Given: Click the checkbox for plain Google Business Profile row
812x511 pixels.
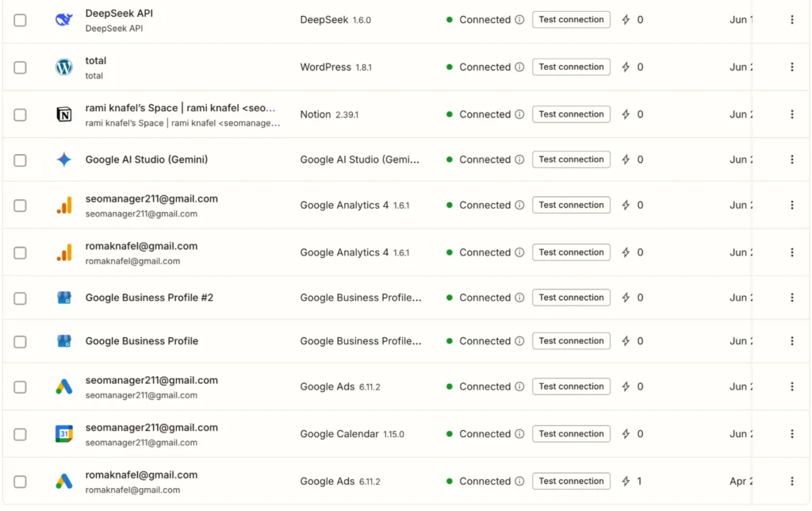Looking at the screenshot, I should (20, 342).
